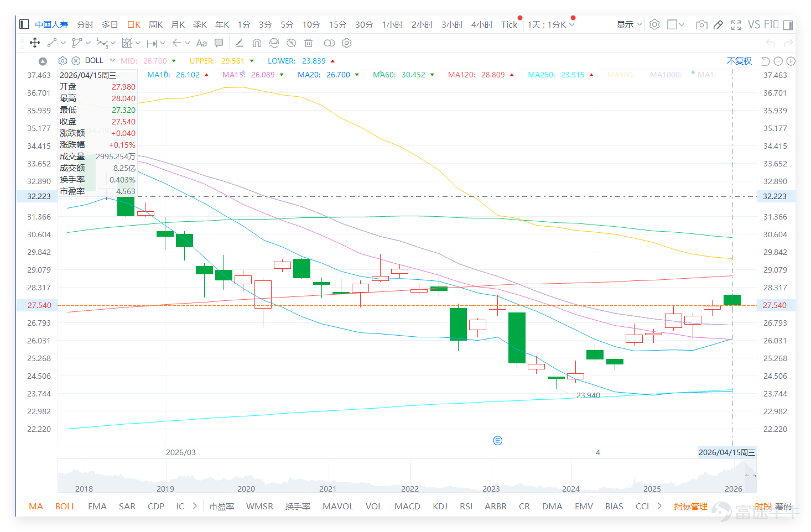Select the polygon shape drawing tool
The image size is (811, 532).
[x=77, y=43]
